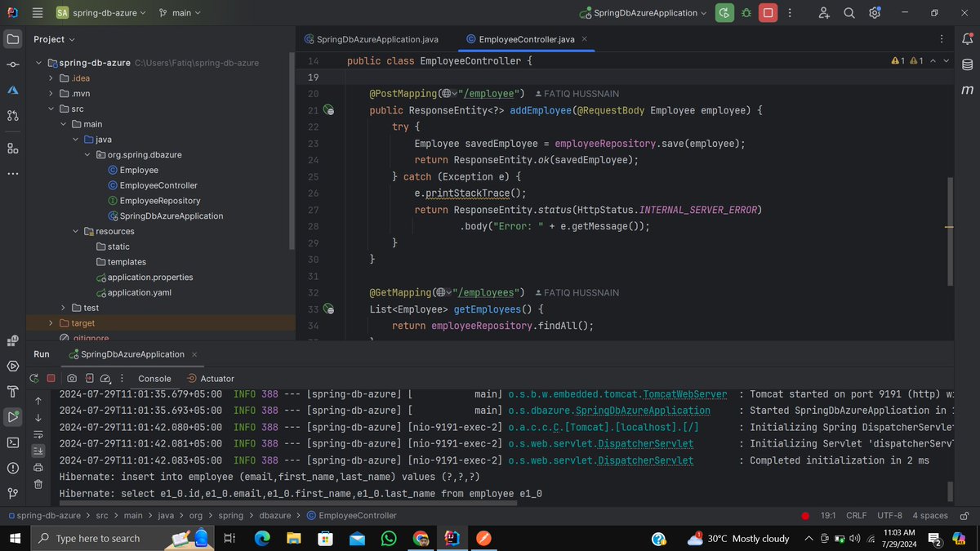
Task: Clear console with trash icon
Action: point(38,484)
